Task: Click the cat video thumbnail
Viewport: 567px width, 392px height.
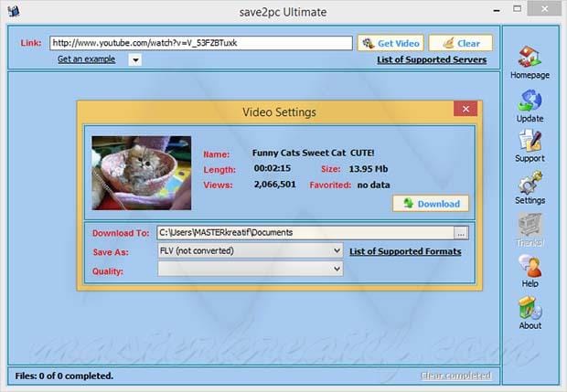Action: click(142, 173)
